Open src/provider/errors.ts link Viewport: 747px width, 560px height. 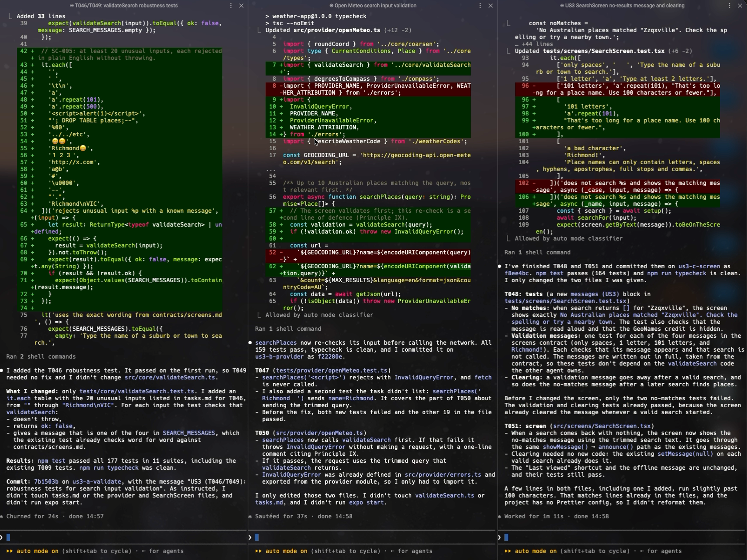click(x=443, y=475)
